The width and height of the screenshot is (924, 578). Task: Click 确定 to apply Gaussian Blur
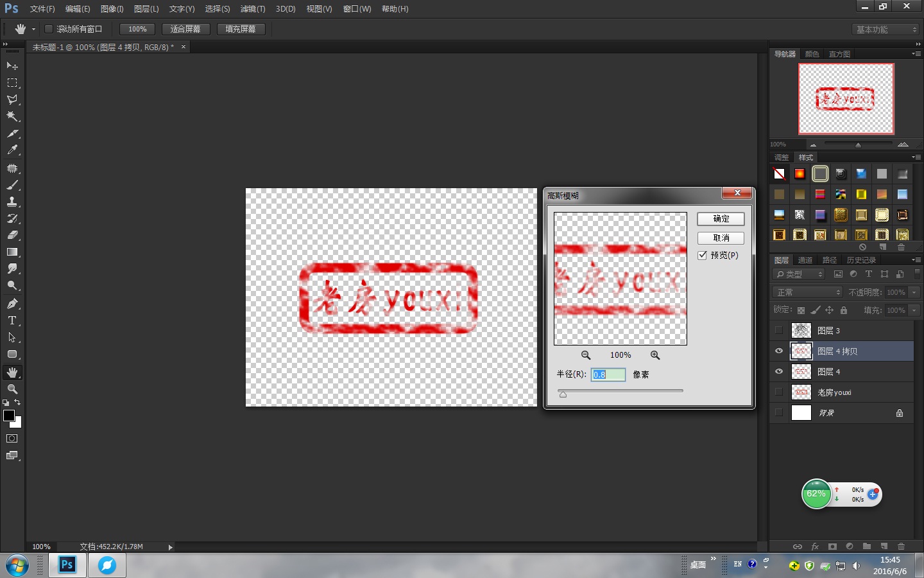(x=721, y=219)
